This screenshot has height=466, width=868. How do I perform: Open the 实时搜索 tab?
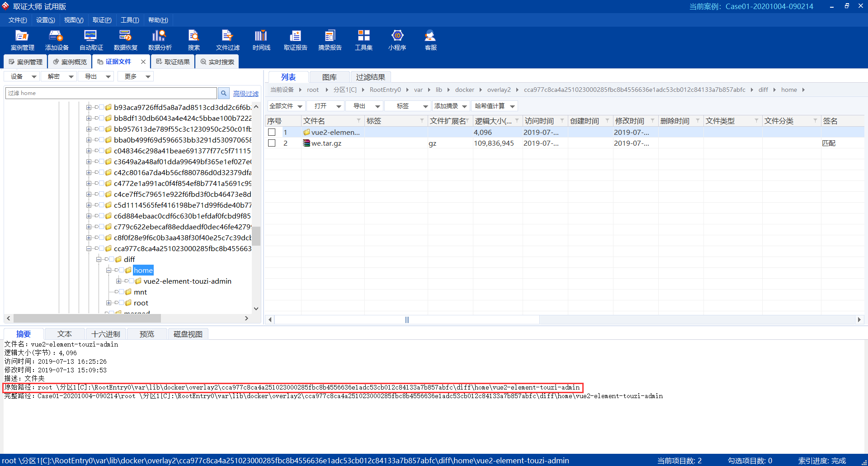pyautogui.click(x=217, y=62)
